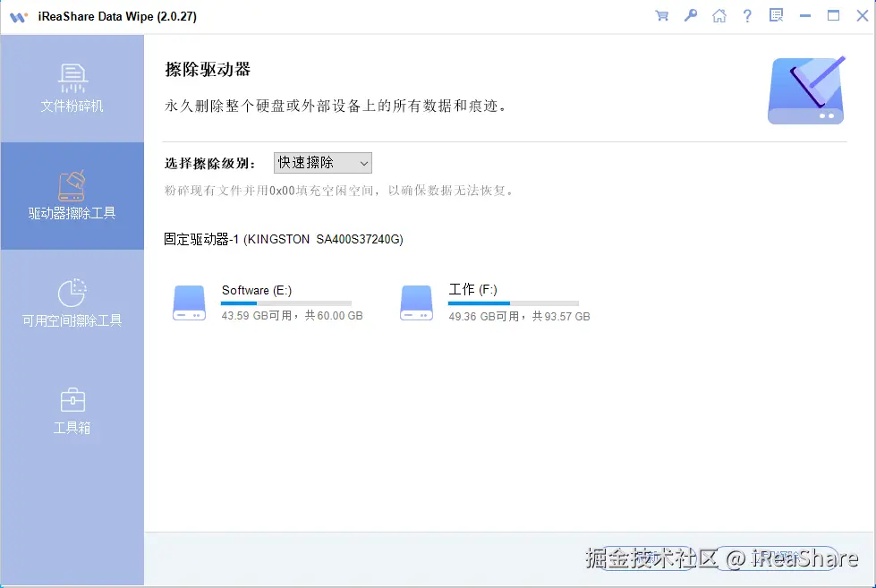Open the feedback/log icon beside the minimize button
This screenshot has width=876, height=588.
[776, 15]
